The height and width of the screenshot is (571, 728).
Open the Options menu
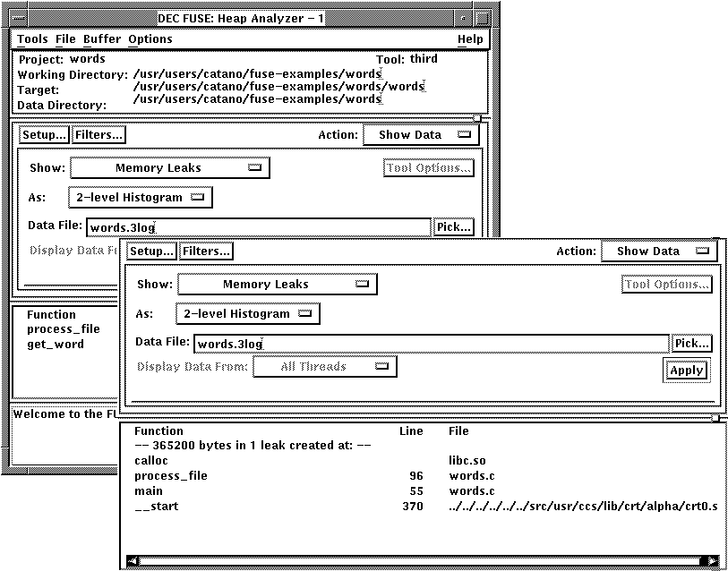150,39
